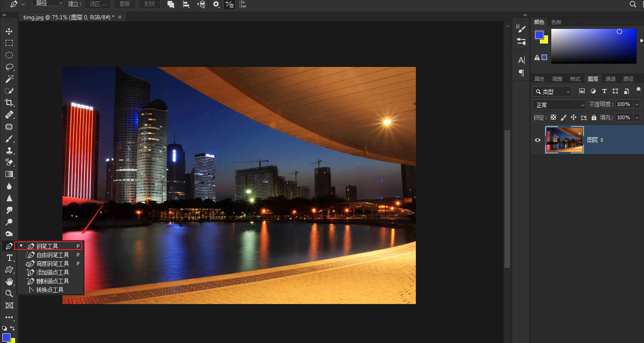Open pen settings gear menu

(x=216, y=4)
